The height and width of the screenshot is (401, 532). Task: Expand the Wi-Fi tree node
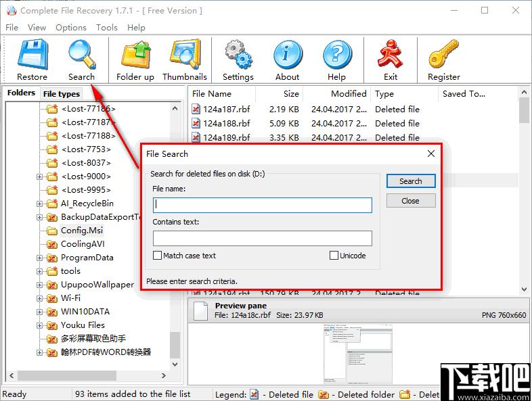40,299
